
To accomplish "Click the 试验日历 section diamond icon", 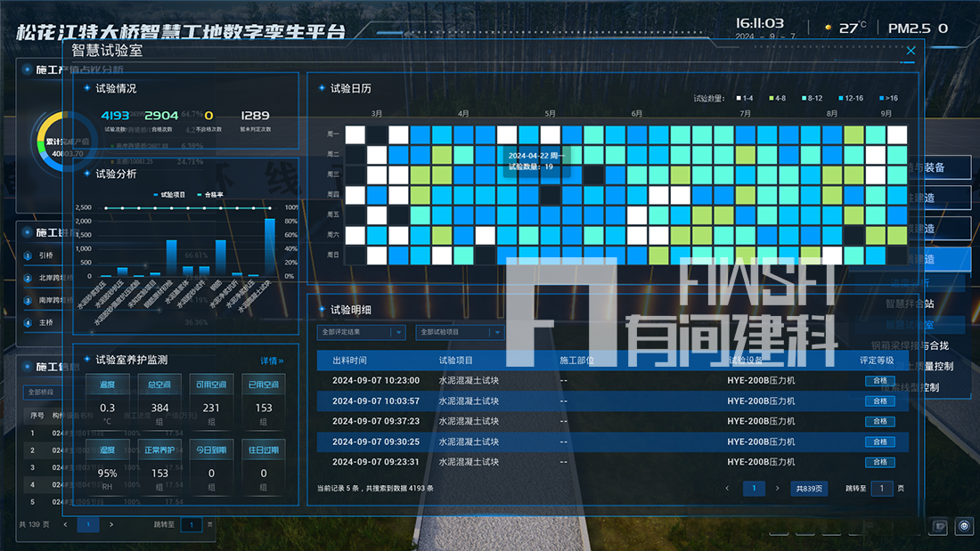I will pyautogui.click(x=322, y=88).
